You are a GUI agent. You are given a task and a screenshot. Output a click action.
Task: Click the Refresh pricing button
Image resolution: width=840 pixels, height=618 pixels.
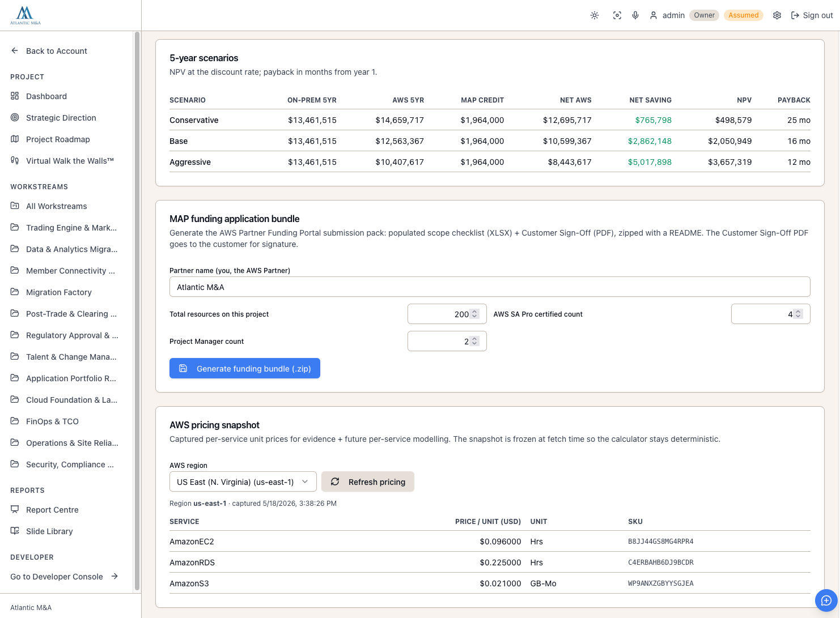368,481
